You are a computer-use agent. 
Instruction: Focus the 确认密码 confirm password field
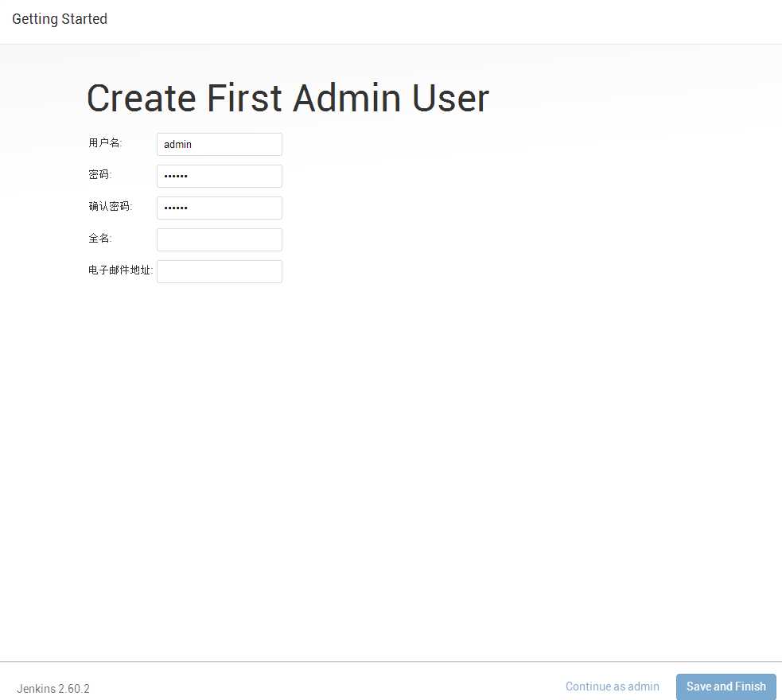(220, 208)
